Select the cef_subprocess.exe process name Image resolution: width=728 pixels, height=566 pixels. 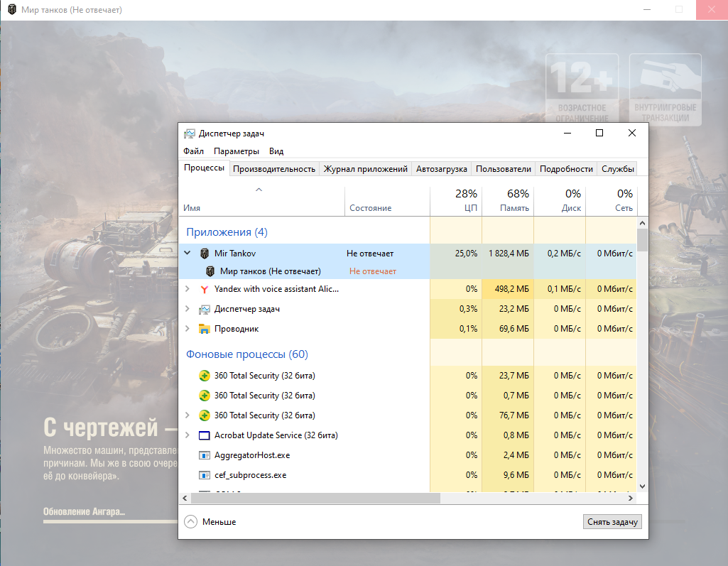tap(250, 476)
